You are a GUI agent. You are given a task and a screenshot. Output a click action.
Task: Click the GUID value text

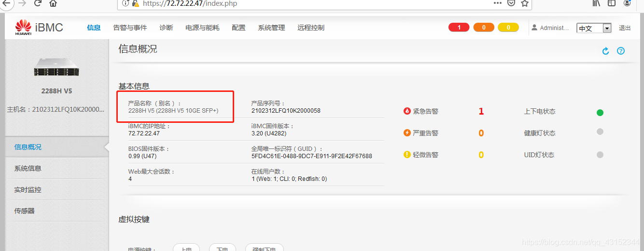[x=311, y=156]
